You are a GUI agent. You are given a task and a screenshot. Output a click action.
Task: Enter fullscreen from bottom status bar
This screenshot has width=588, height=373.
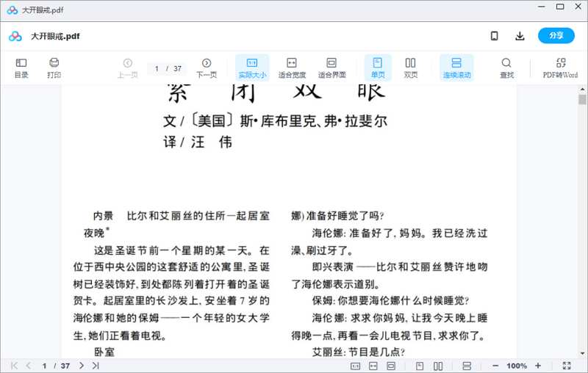tap(567, 366)
